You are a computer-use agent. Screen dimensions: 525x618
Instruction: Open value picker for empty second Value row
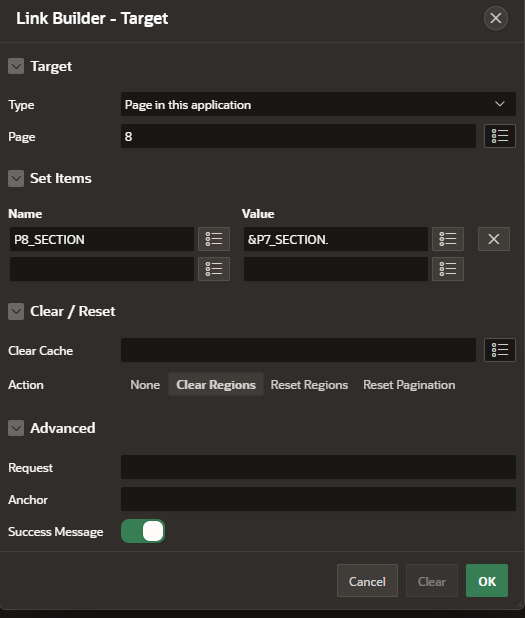coord(448,269)
